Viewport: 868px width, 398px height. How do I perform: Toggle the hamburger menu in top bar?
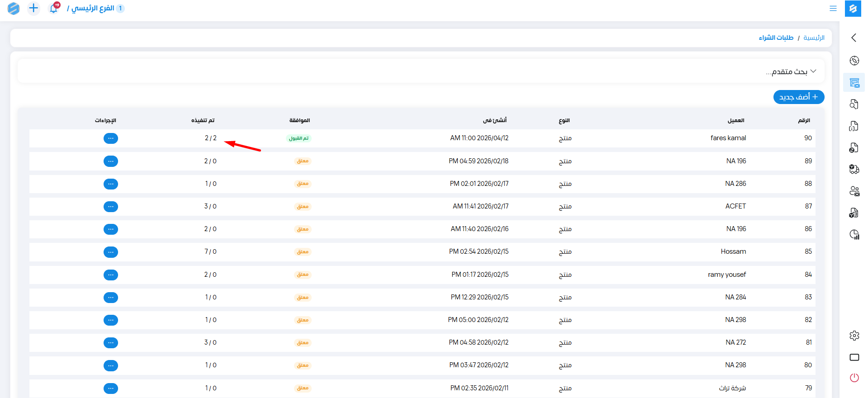833,8
